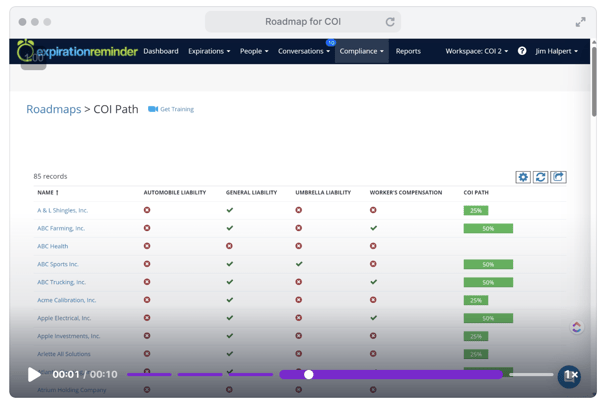The height and width of the screenshot is (405, 600).
Task: Open the Workspace: COI 2 dropdown
Action: [477, 51]
